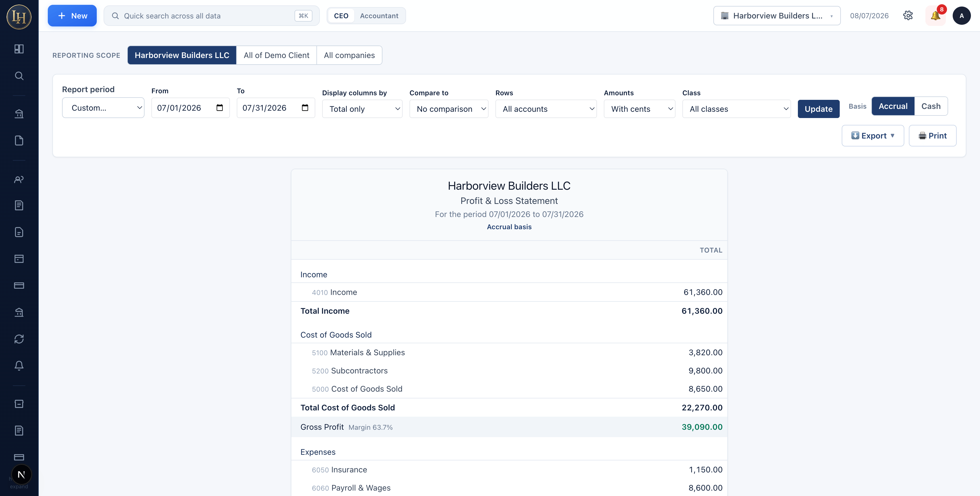Click the sidebar magnifier search icon
The height and width of the screenshot is (496, 980).
[19, 76]
